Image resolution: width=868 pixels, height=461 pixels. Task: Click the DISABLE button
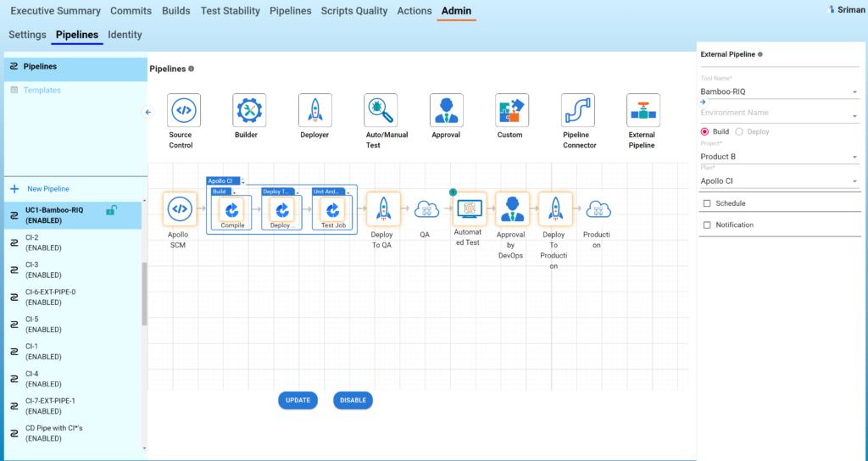[353, 400]
